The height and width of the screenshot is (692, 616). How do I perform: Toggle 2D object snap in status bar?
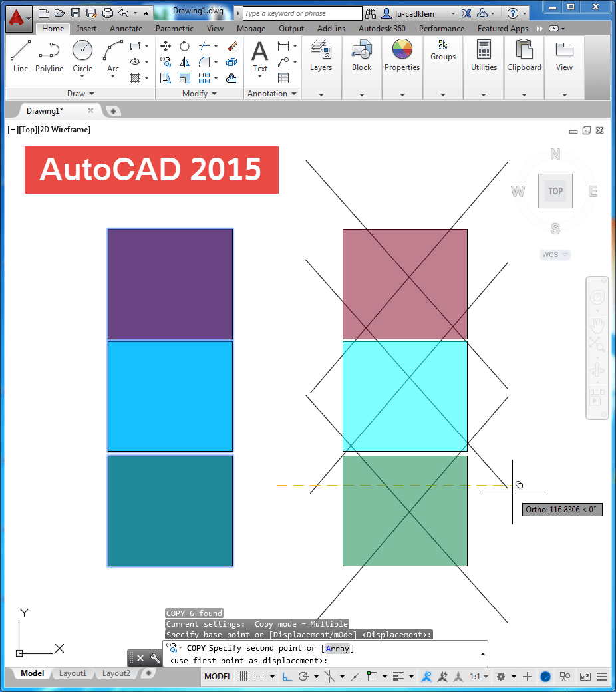(x=373, y=676)
